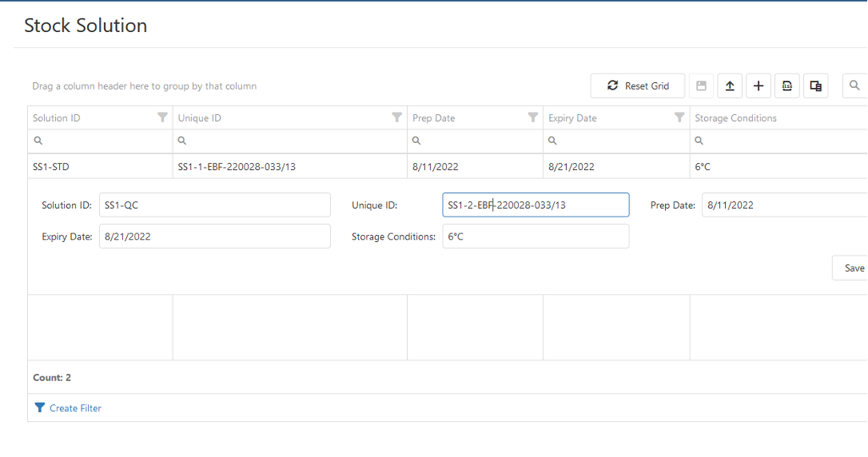This screenshot has width=868, height=457.
Task: Click the Solution ID filter-row search field
Action: pos(104,141)
